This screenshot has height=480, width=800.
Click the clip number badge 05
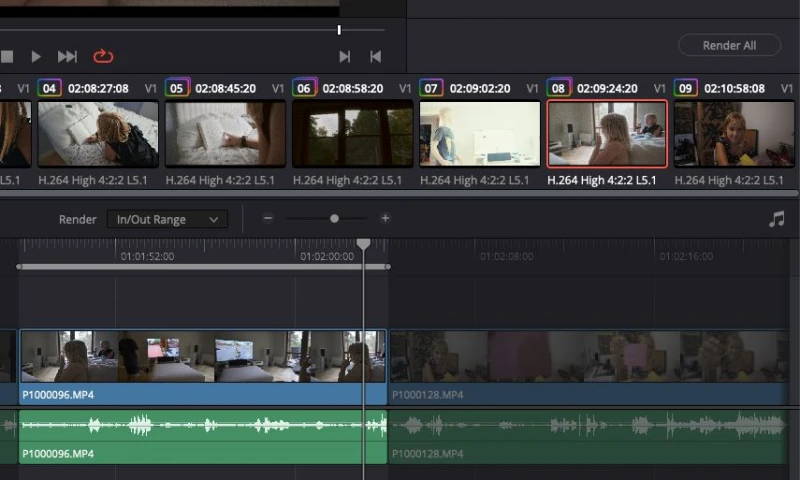[x=177, y=88]
